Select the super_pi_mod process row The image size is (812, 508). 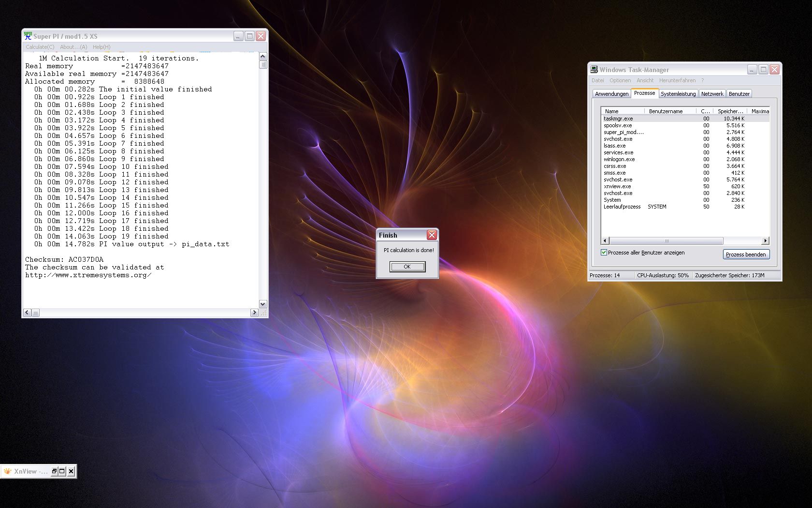[x=685, y=132]
